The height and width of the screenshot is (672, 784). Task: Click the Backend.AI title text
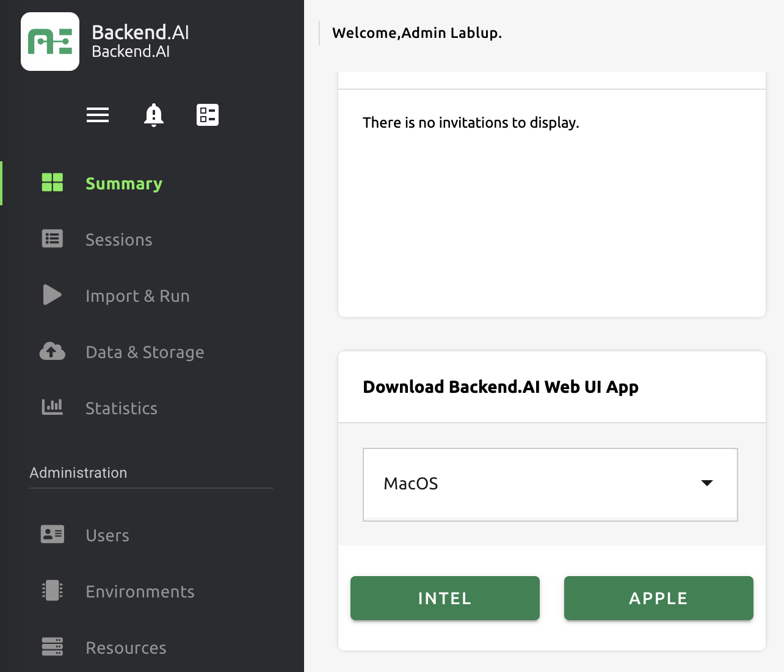pyautogui.click(x=140, y=32)
